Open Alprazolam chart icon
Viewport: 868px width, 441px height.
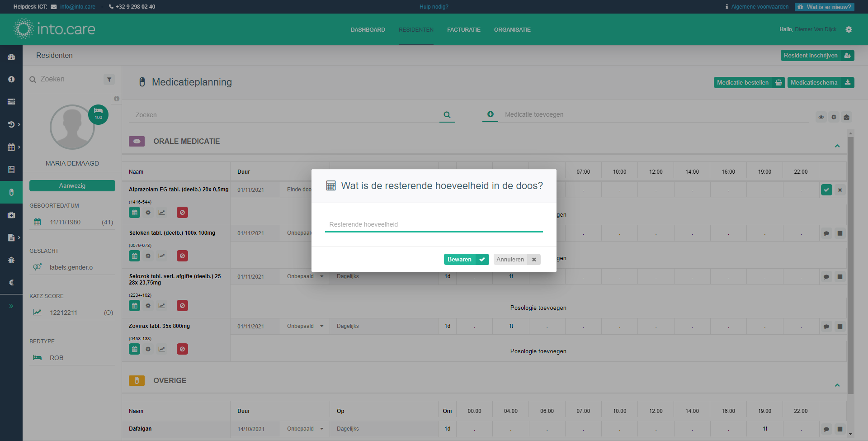click(x=161, y=213)
